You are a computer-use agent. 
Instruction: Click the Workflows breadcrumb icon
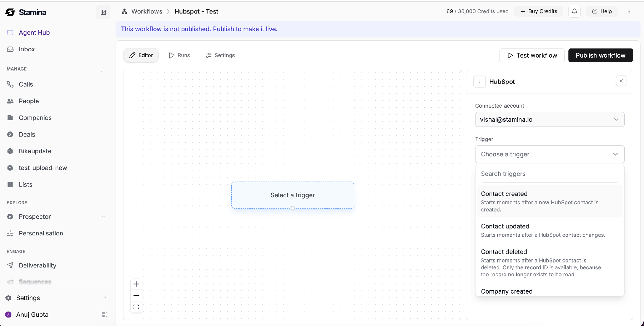coord(124,11)
